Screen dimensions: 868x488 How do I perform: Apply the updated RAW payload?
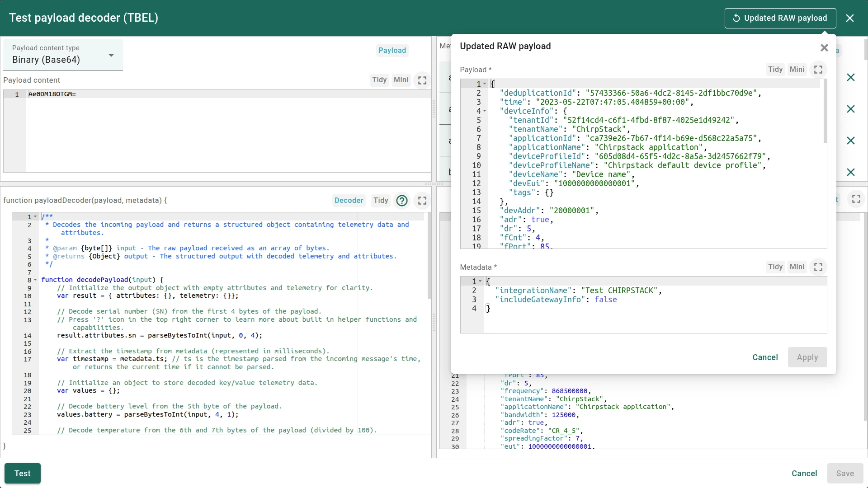(807, 357)
